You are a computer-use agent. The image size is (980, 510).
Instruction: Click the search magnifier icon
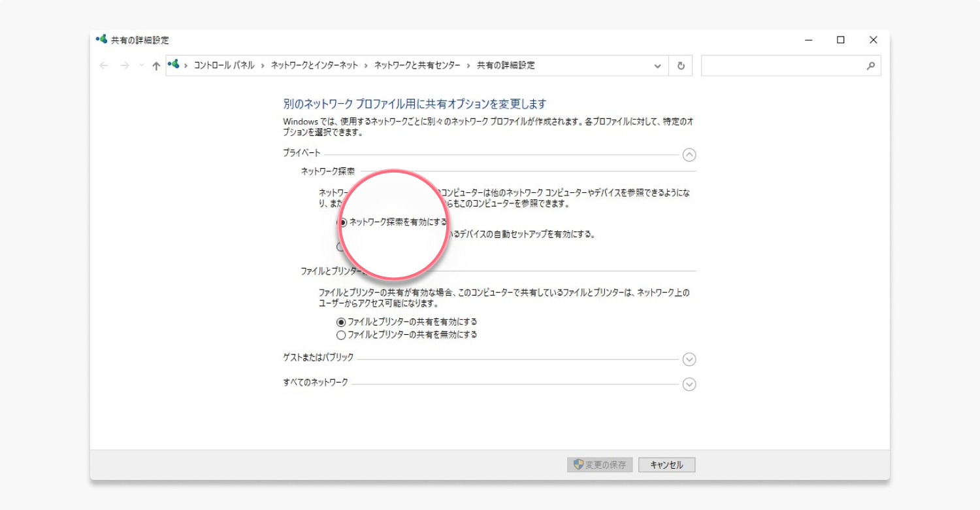(870, 66)
